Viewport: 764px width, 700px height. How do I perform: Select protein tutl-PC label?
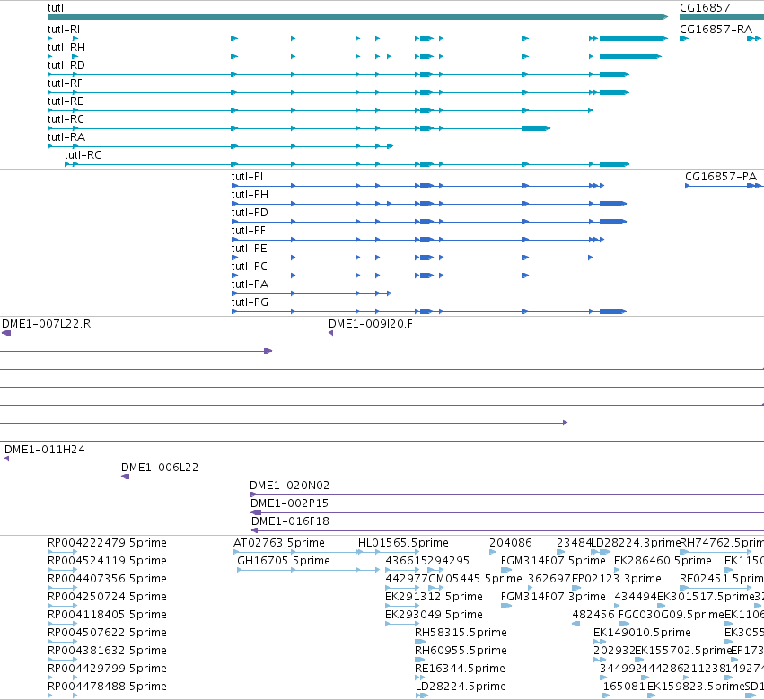[x=249, y=267]
